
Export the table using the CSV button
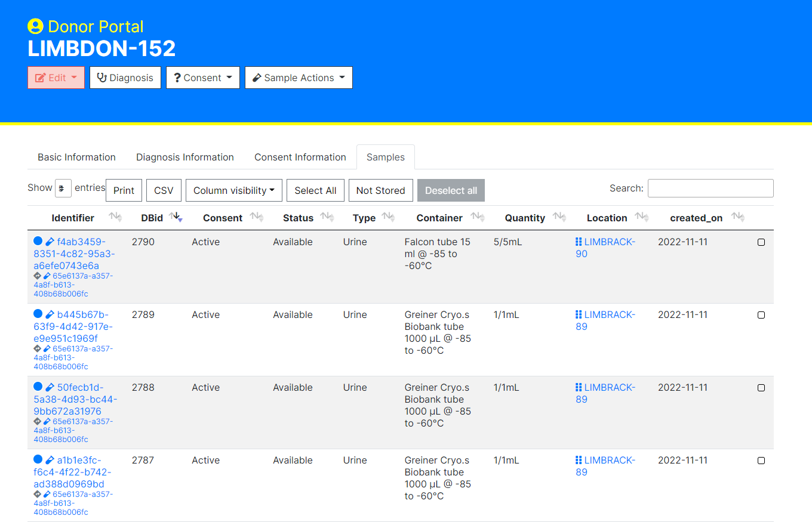coord(164,190)
